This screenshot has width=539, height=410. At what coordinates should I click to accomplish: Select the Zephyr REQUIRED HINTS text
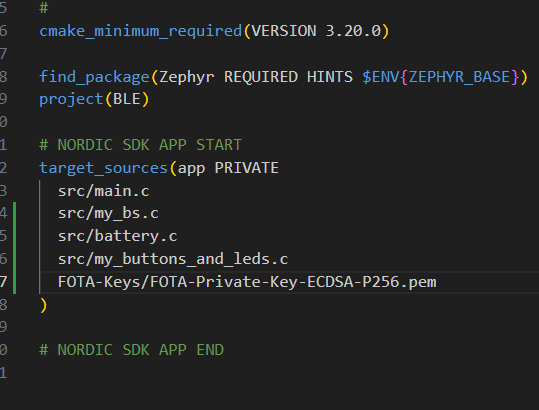click(x=256, y=77)
